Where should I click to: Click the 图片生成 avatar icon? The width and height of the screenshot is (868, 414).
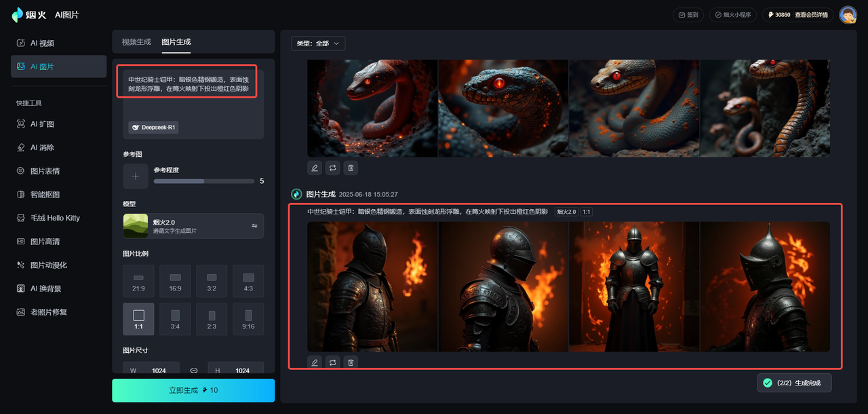pos(296,194)
